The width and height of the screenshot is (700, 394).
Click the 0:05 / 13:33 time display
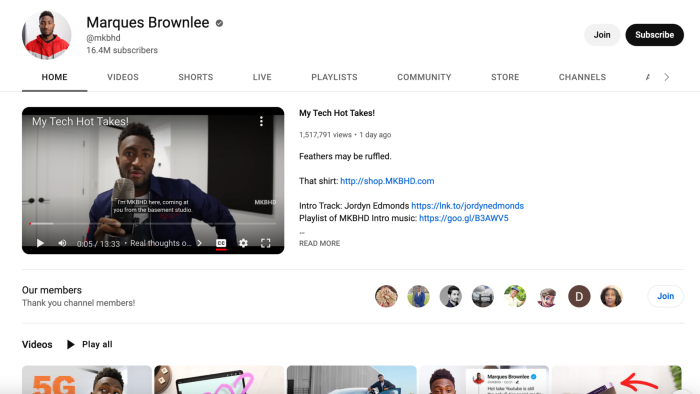coord(98,244)
